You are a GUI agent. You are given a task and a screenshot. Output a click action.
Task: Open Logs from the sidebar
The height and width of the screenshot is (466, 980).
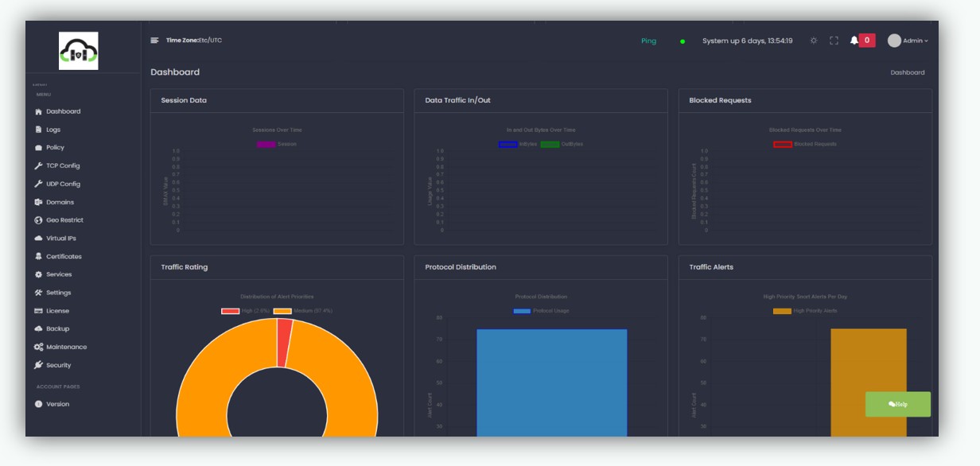coord(52,130)
